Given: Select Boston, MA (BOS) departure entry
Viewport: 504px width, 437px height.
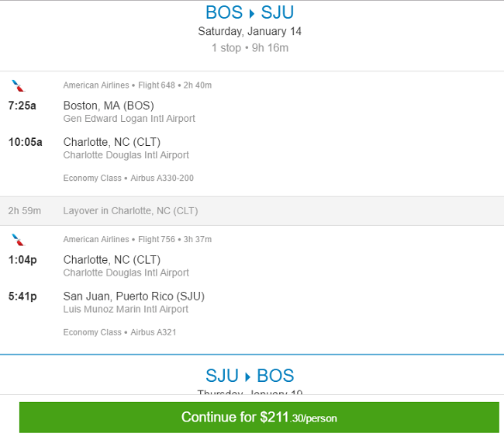Looking at the screenshot, I should [x=109, y=106].
